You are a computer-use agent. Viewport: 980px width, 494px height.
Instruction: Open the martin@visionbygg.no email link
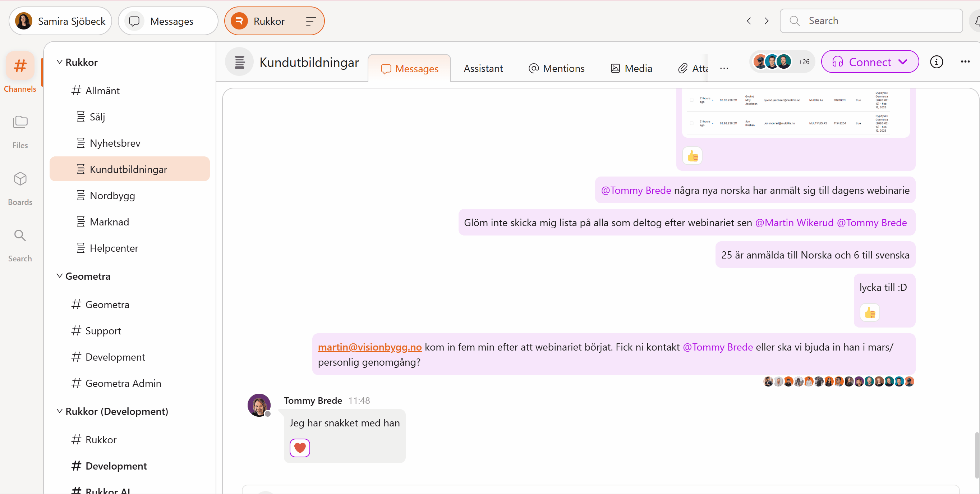coord(369,347)
